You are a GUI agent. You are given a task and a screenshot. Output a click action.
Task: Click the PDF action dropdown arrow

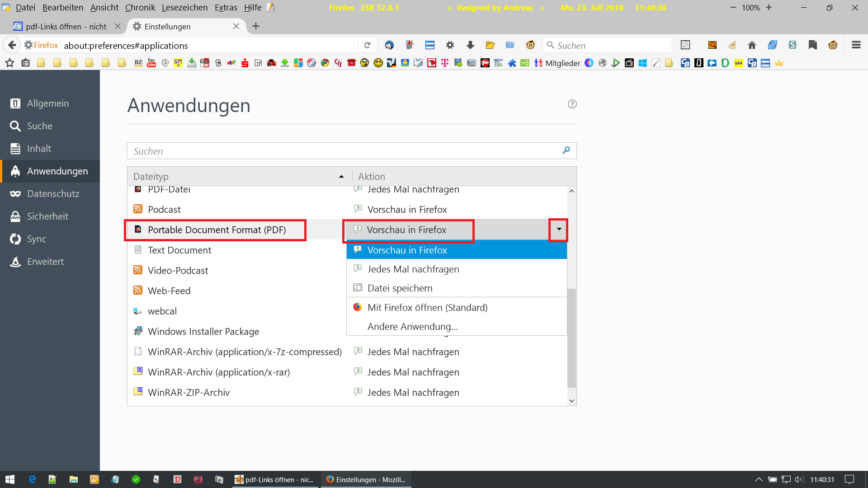point(559,230)
